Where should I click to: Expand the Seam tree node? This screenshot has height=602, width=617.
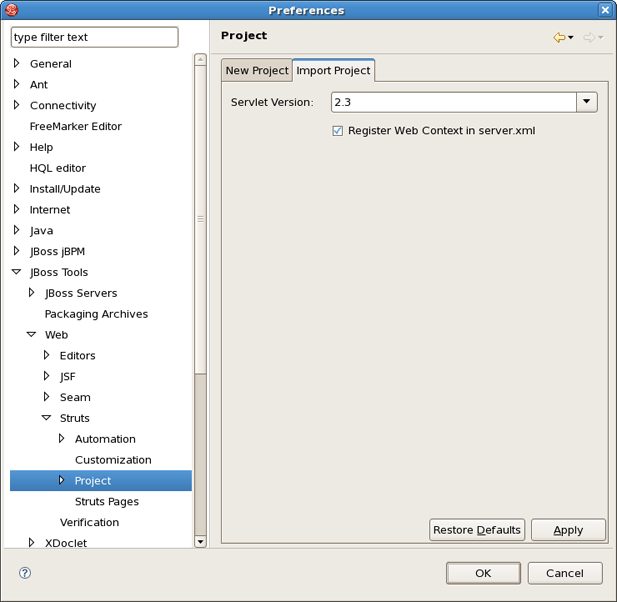tap(46, 397)
